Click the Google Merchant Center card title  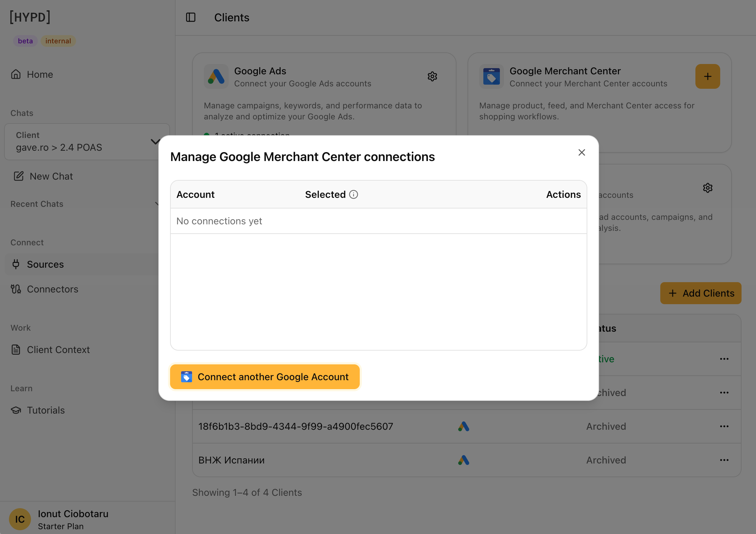tap(565, 71)
